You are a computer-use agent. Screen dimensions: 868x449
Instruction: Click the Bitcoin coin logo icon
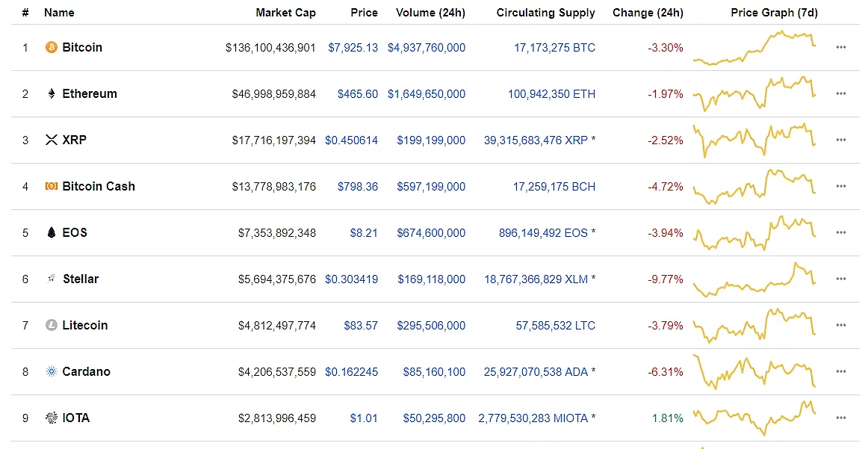pos(51,47)
